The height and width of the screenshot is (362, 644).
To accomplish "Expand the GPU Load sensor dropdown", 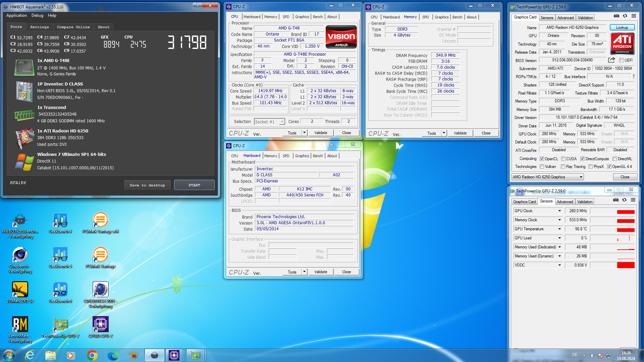I will pyautogui.click(x=559, y=238).
